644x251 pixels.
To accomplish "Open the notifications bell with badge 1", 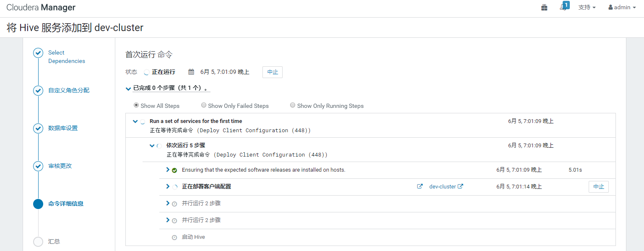I will point(564,7).
